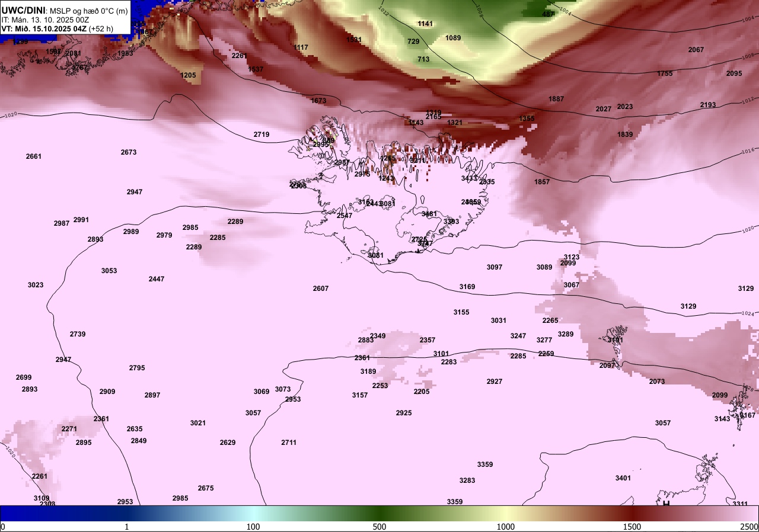
Task: Click the height value 1839
Action: (x=625, y=134)
